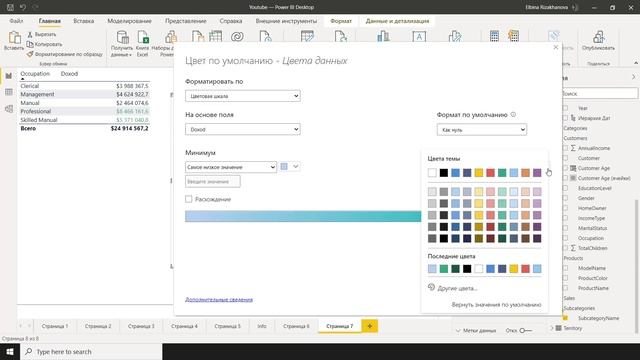Click the Format Painter brush icon

[x=30, y=54]
